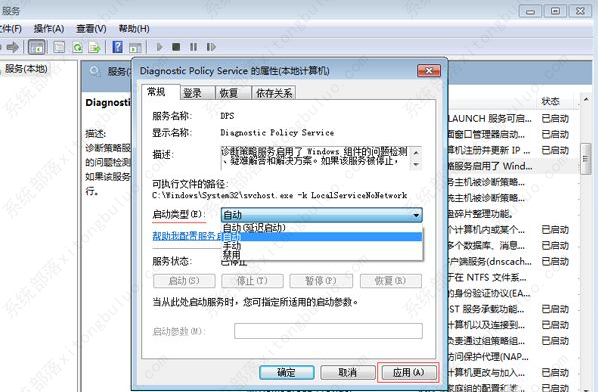598x392 pixels.
Task: Select the row mentioning 保护代理(NAP
Action: tap(512, 357)
